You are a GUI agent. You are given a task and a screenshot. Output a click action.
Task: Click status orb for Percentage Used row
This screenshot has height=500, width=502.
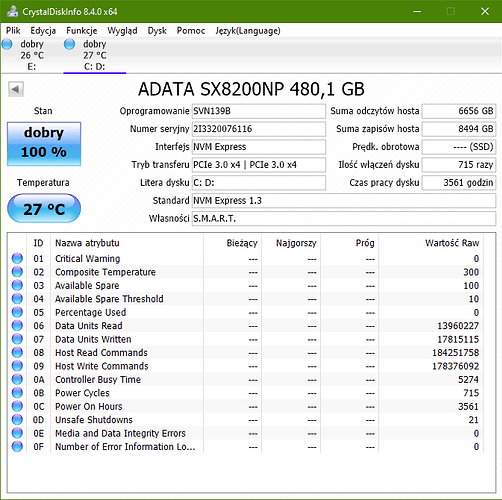[x=17, y=312]
